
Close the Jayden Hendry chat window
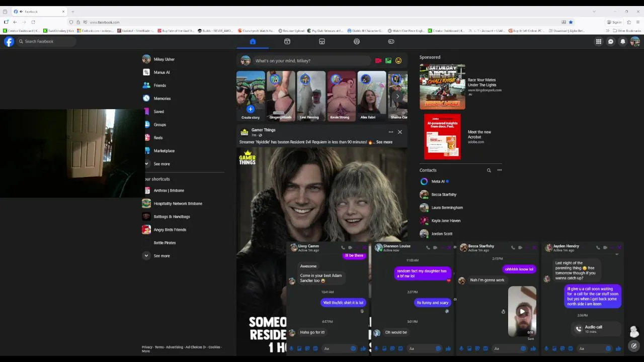click(x=620, y=247)
